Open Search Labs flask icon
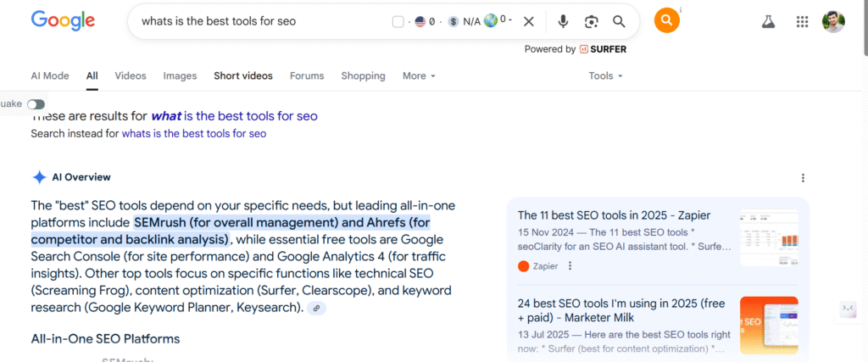This screenshot has height=362, width=868. (769, 22)
